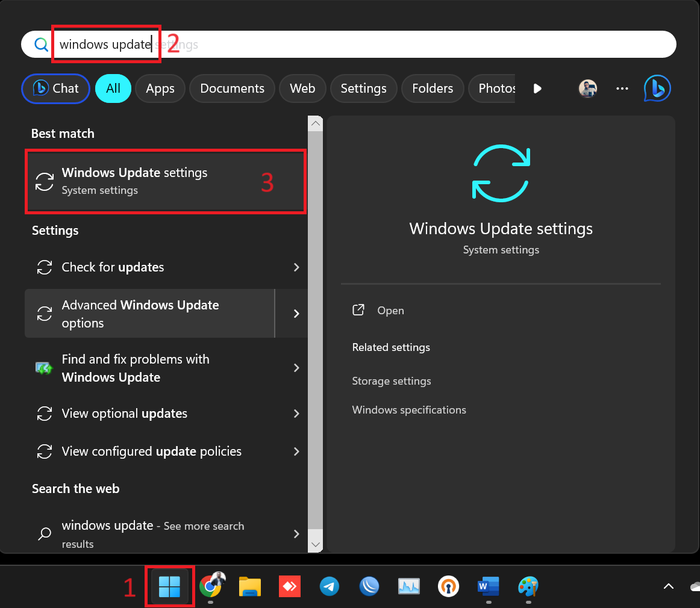
Task: Click the results list scroll down arrow
Action: (316, 545)
